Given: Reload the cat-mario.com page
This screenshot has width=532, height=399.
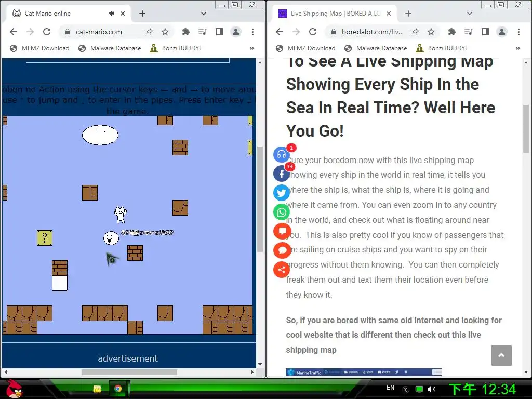Looking at the screenshot, I should pos(47,32).
